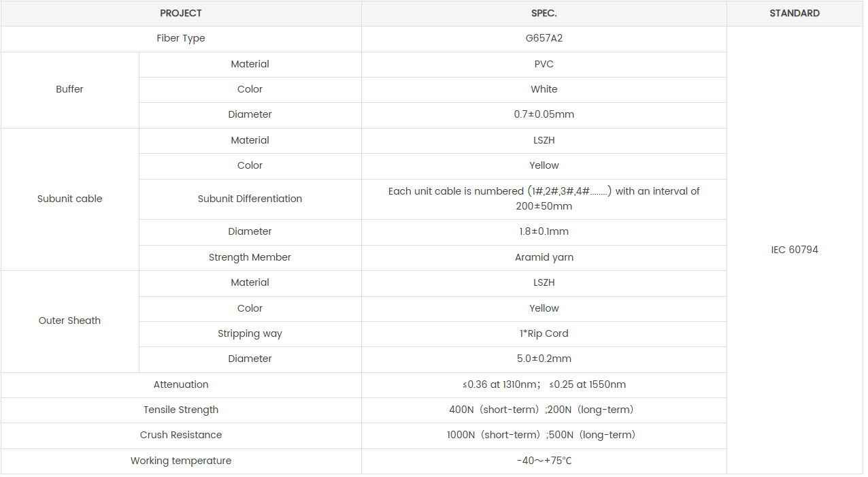
Task: Click the STANDARD column header
Action: click(794, 13)
